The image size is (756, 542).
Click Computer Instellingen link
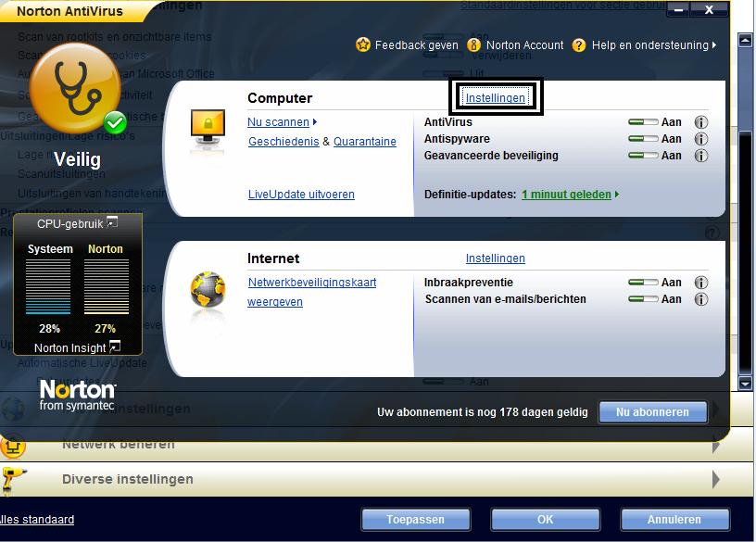(495, 98)
